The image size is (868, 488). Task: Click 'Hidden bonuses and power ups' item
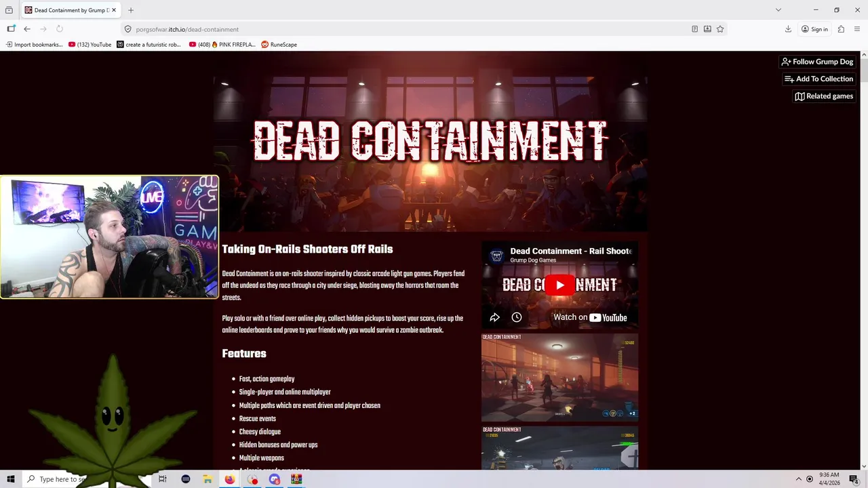(x=278, y=445)
